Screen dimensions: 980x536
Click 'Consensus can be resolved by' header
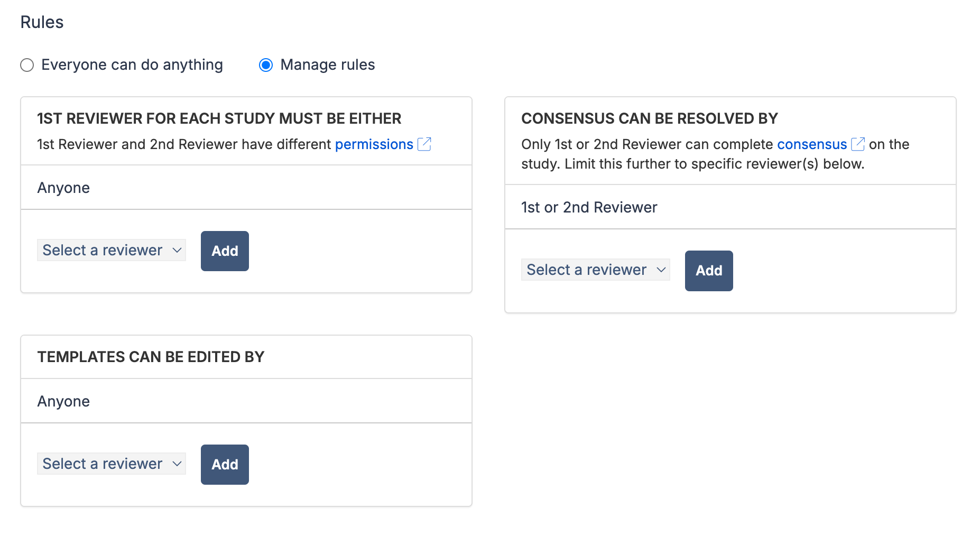click(x=649, y=118)
